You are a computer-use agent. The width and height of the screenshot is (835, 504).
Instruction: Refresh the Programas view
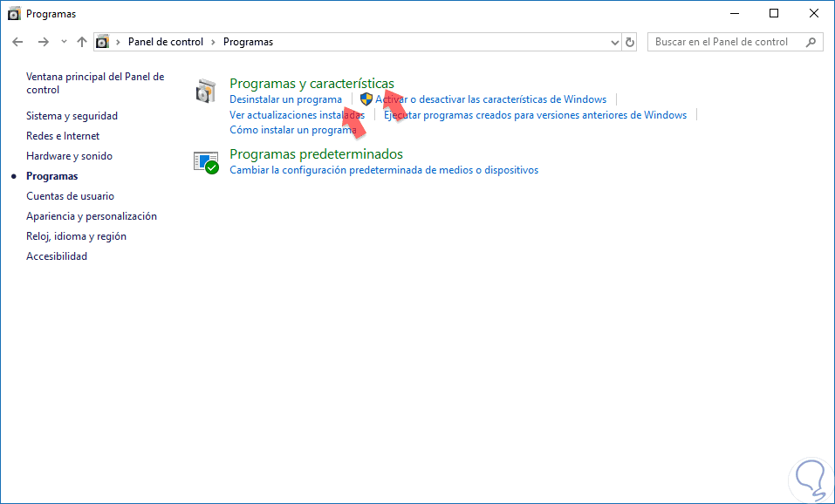pyautogui.click(x=630, y=42)
